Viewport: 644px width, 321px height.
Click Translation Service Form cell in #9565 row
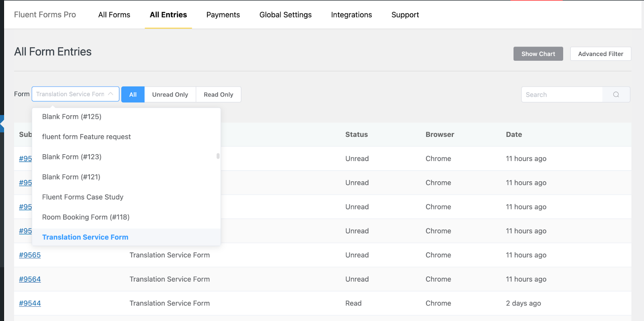(169, 255)
